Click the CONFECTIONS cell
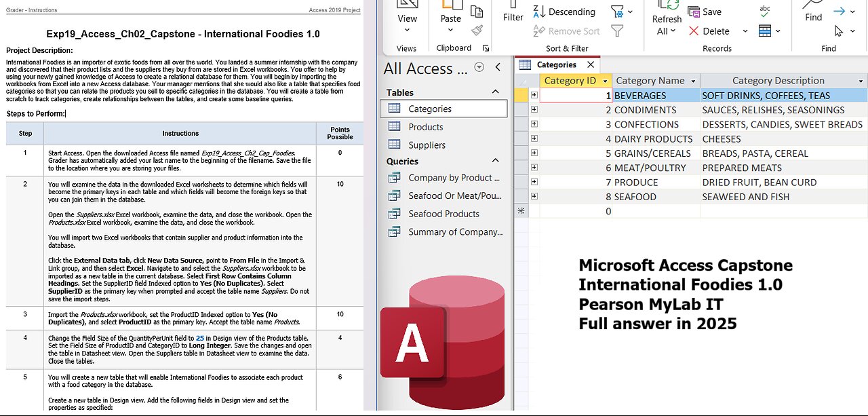 click(656, 124)
